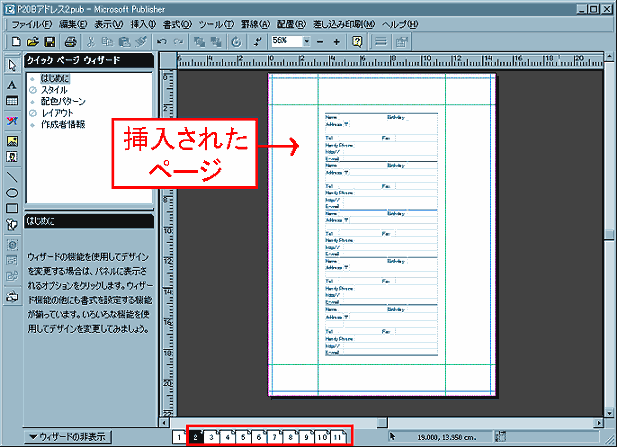Go to page 11 in page navigator
Viewport: 617px width, 447px height.
(x=339, y=437)
